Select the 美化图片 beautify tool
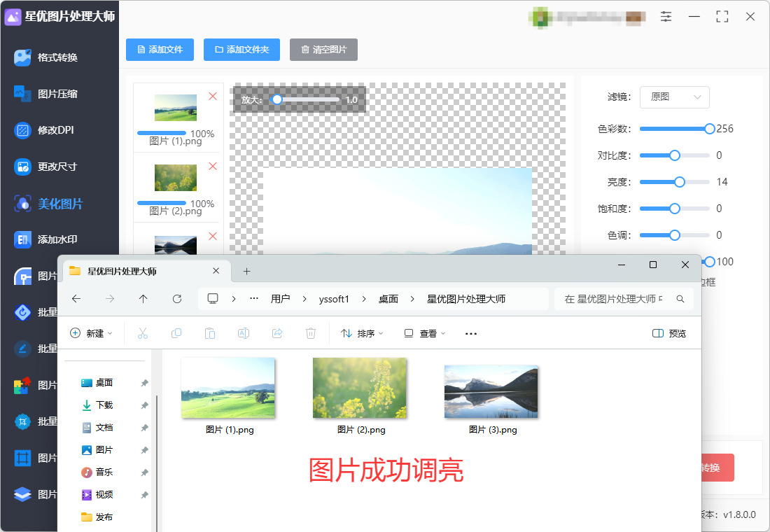The width and height of the screenshot is (770, 532). click(48, 204)
